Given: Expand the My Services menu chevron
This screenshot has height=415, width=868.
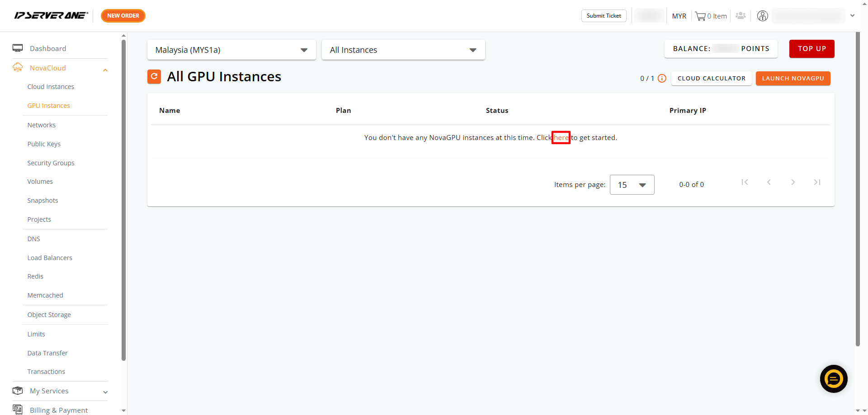Looking at the screenshot, I should point(105,392).
